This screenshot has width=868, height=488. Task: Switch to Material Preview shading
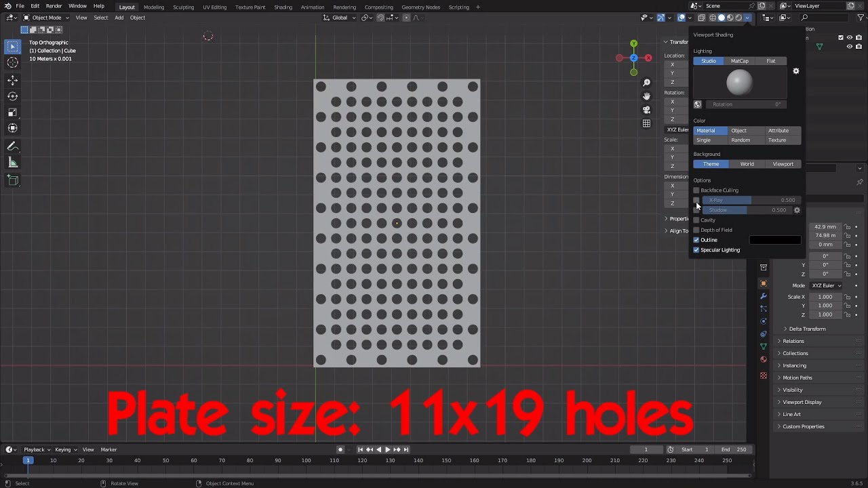point(730,18)
